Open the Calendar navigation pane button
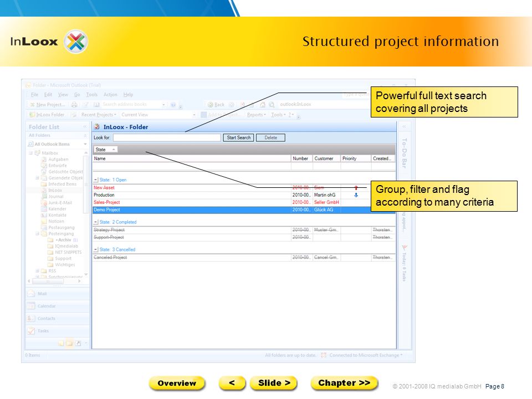 tap(57, 306)
